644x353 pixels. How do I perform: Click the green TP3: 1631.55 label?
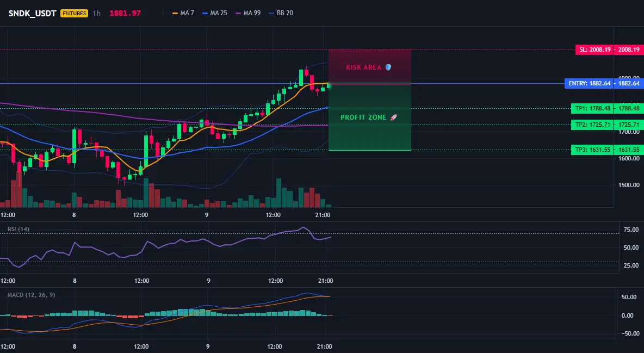(592, 150)
